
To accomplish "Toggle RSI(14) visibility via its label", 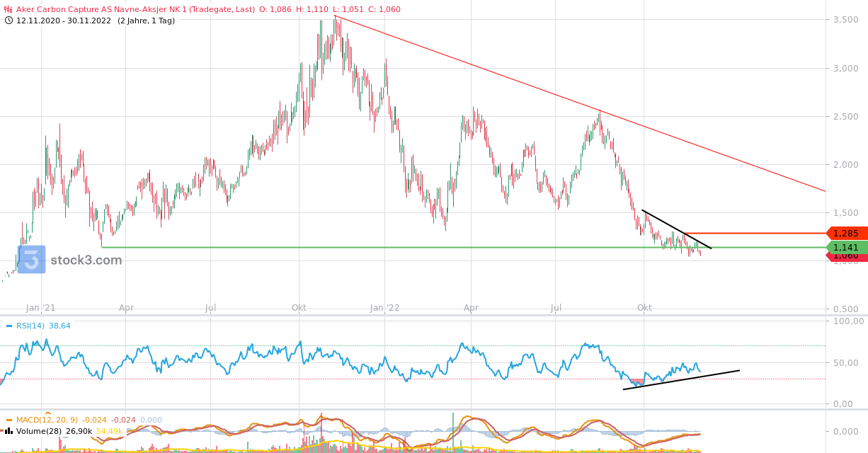I will 31,326.
